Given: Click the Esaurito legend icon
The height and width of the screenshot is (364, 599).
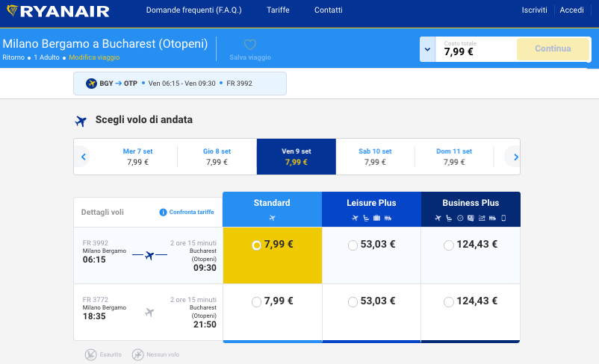Looking at the screenshot, I should [90, 354].
